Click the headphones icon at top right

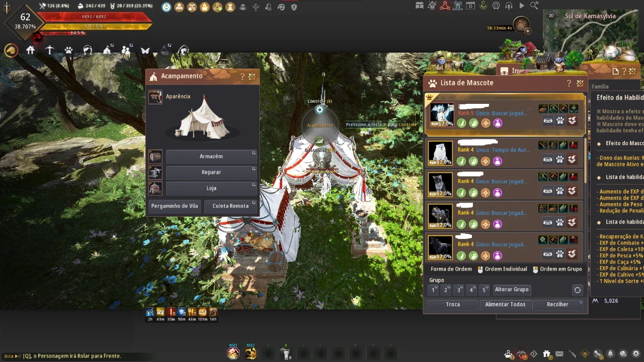[x=509, y=6]
